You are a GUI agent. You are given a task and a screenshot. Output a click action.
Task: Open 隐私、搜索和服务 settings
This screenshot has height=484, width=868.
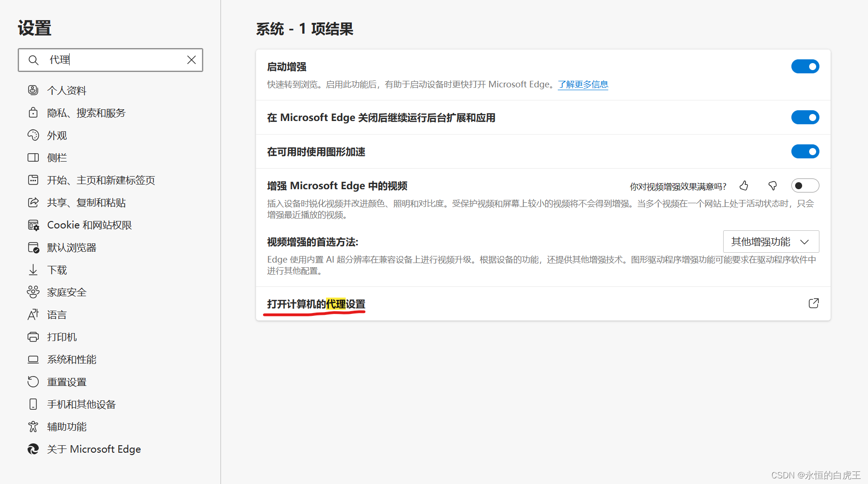86,113
